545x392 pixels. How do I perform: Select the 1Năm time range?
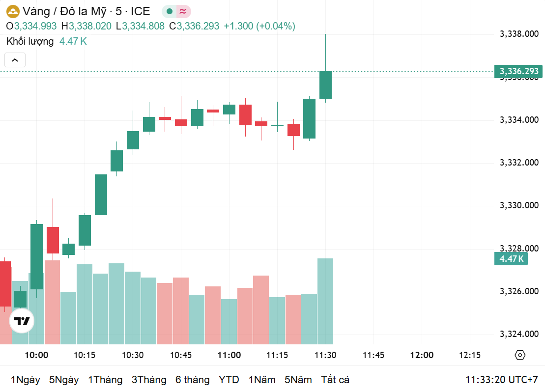pos(262,380)
